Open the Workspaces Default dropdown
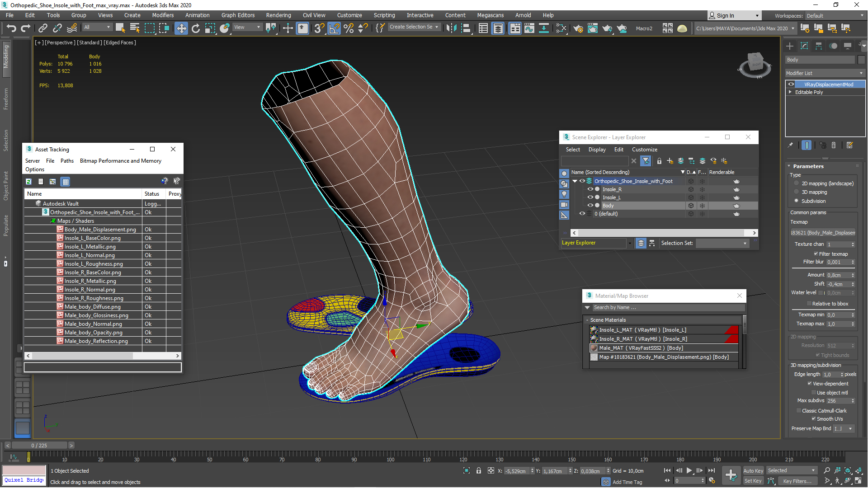Screen dimensions: 868x488 (835, 16)
